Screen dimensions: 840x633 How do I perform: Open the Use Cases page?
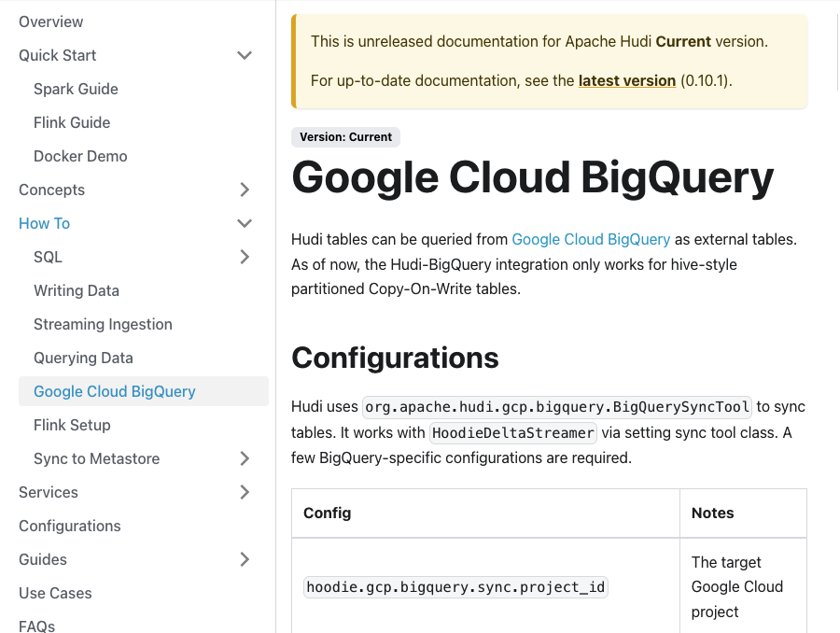tap(55, 593)
